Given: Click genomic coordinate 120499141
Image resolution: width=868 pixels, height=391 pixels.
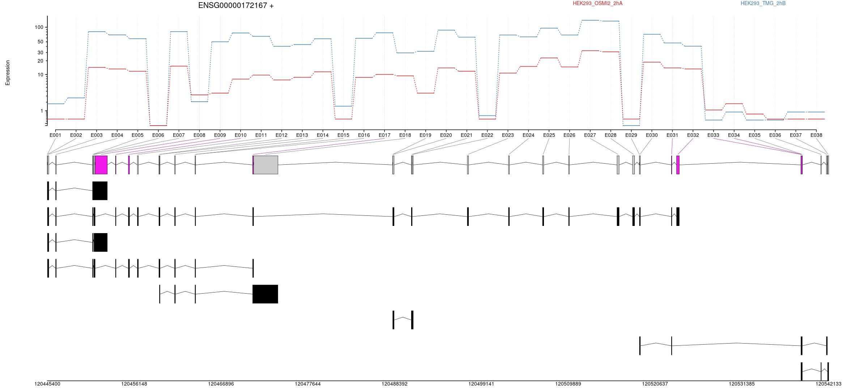Looking at the screenshot, I should pos(481,384).
